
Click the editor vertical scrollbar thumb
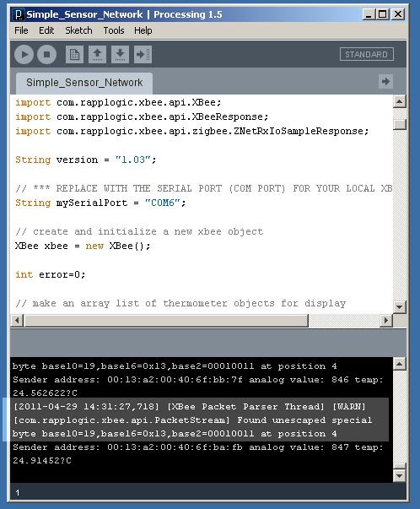(x=400, y=124)
